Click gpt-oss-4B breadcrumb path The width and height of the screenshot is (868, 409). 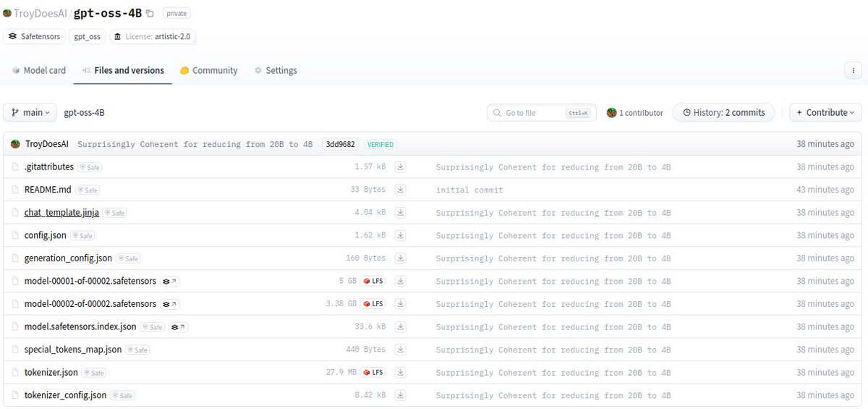(x=85, y=112)
